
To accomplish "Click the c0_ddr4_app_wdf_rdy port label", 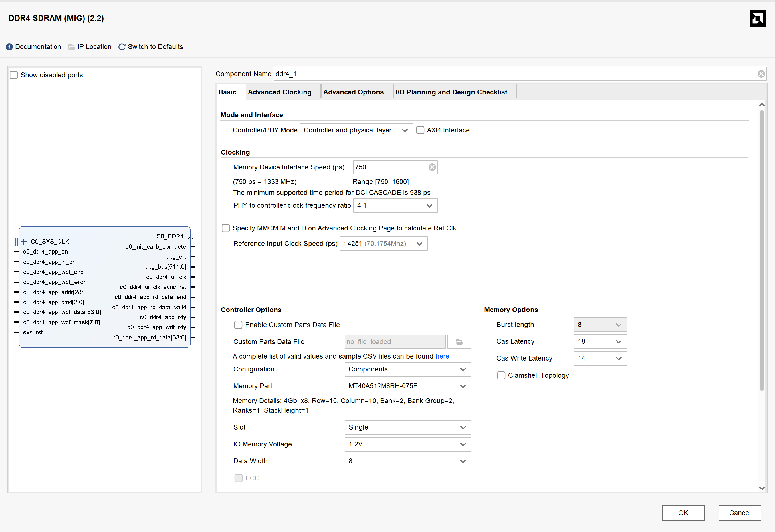I will coord(157,327).
